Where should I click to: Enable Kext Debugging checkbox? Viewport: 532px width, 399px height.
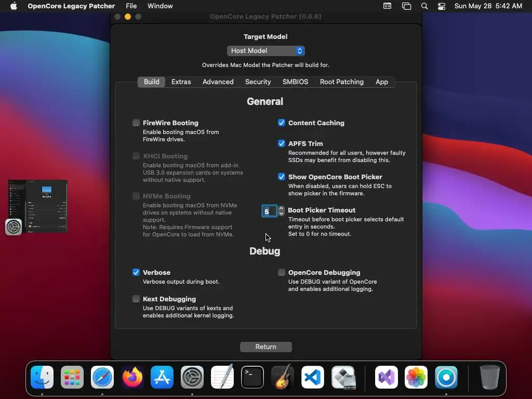[136, 299]
